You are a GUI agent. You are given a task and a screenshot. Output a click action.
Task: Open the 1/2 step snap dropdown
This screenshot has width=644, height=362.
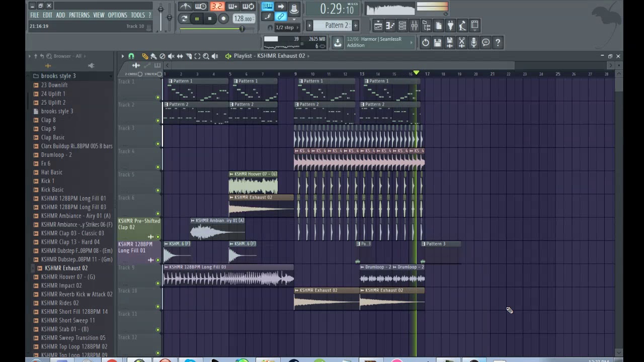pos(287,27)
